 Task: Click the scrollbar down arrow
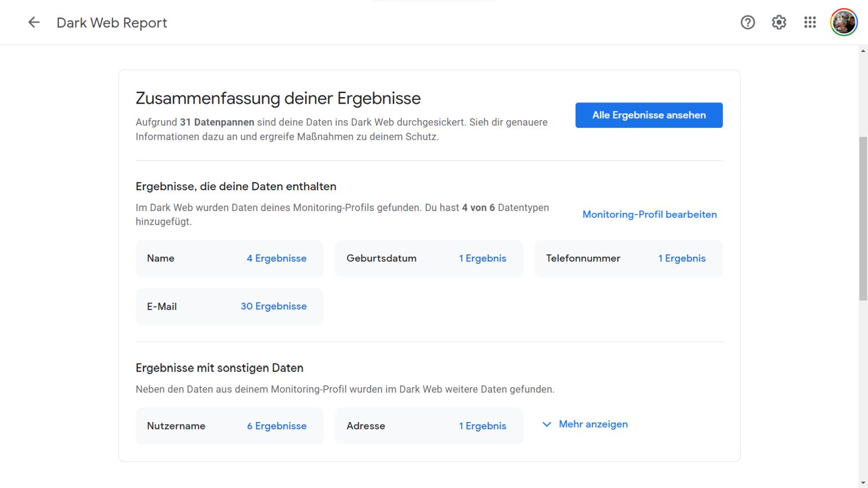863,483
